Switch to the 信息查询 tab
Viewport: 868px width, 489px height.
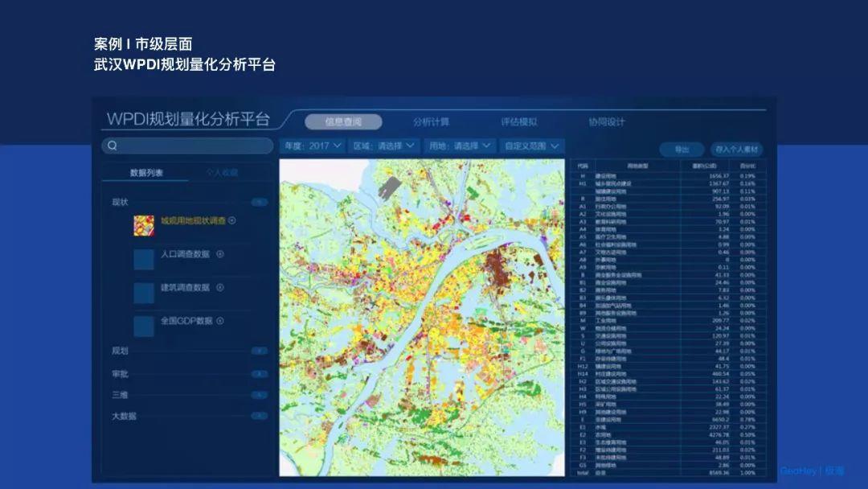click(x=343, y=121)
